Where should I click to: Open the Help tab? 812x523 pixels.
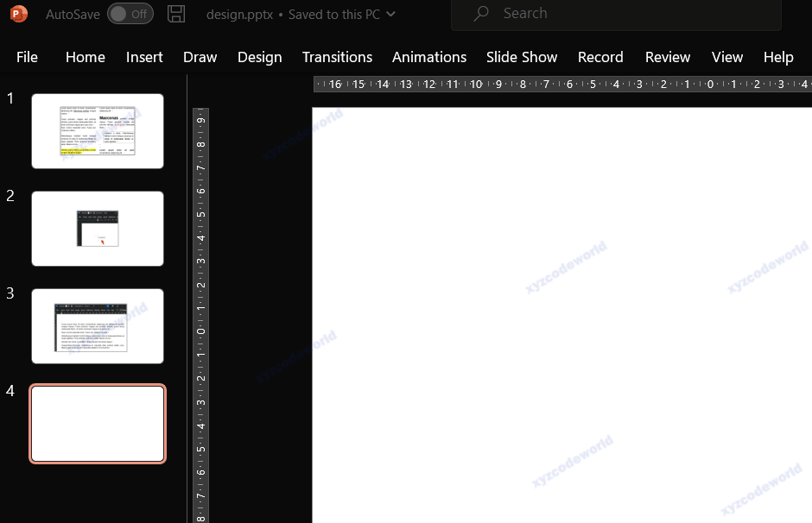(x=778, y=57)
